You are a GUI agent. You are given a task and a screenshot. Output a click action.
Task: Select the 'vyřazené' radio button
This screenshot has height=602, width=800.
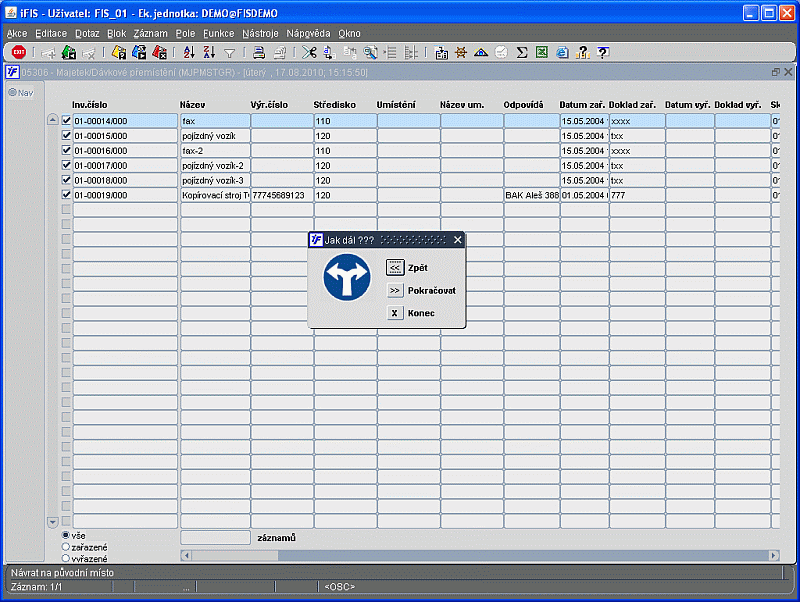(x=66, y=558)
